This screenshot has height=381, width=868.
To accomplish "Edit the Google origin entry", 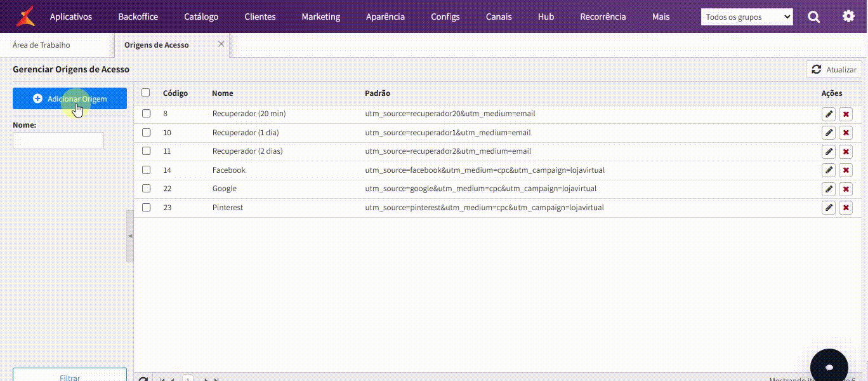I will pyautogui.click(x=828, y=189).
